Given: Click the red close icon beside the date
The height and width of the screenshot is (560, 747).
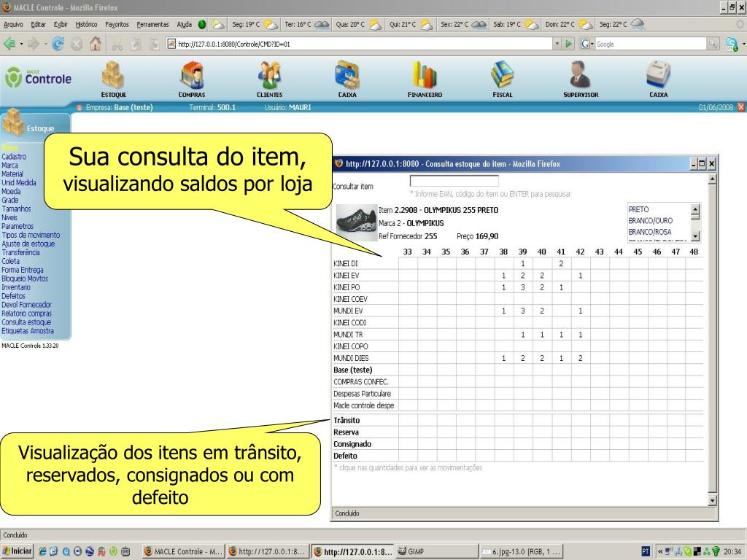Looking at the screenshot, I should [741, 107].
